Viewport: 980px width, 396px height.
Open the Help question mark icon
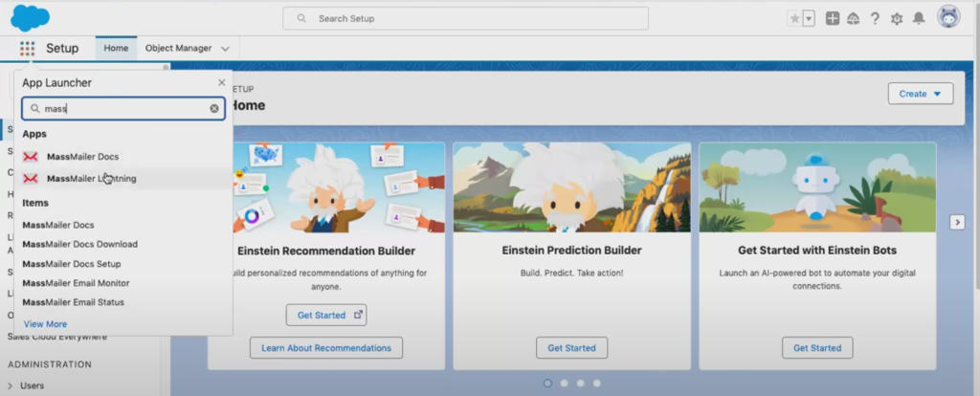click(875, 18)
